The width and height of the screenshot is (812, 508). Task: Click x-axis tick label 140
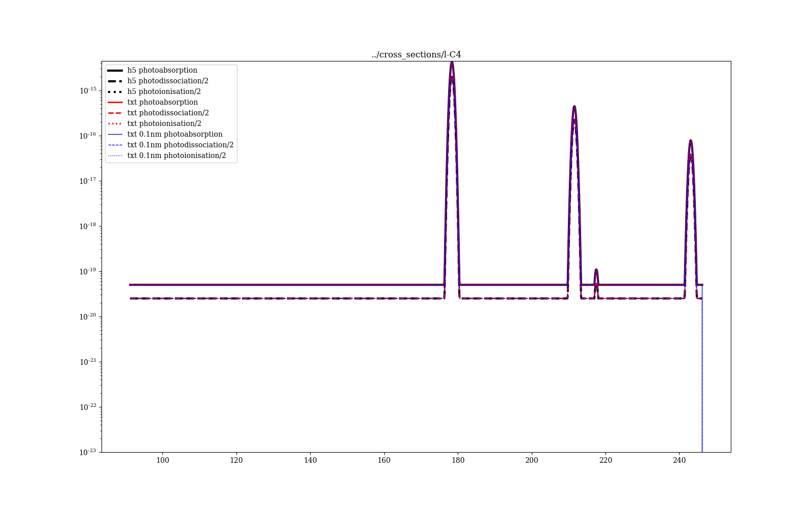pyautogui.click(x=310, y=460)
